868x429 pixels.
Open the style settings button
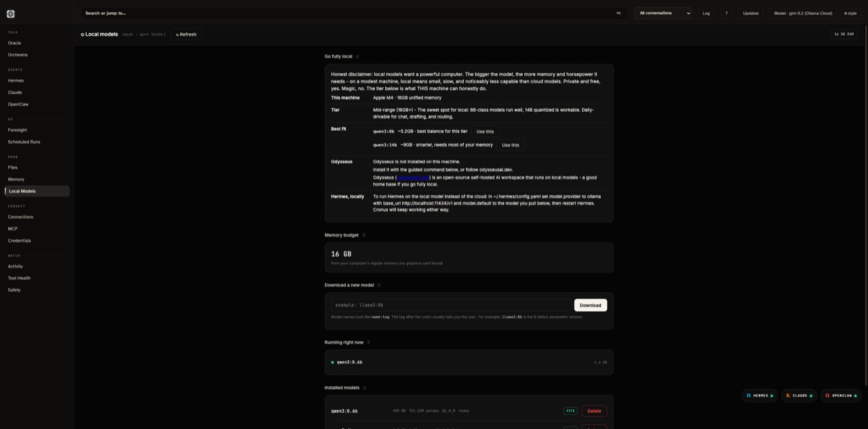850,13
